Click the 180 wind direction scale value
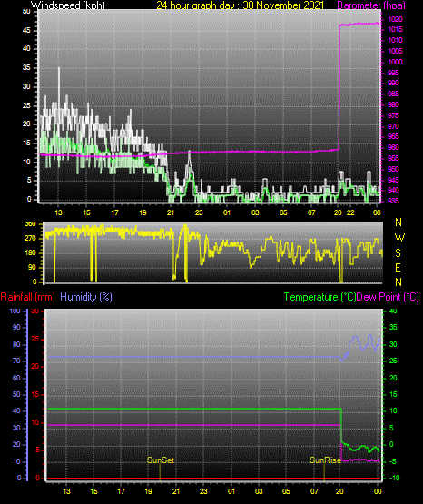Viewport: 423px width, 504px height. 30,253
